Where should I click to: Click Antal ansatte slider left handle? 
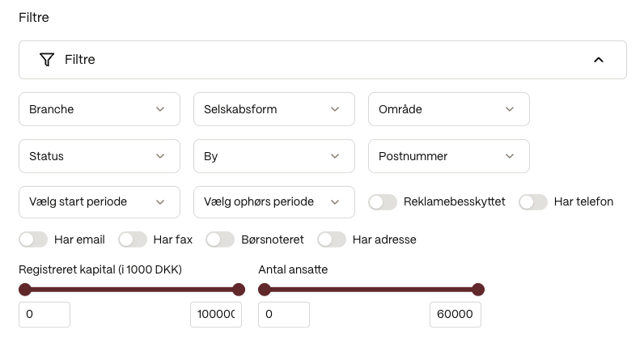pos(265,290)
